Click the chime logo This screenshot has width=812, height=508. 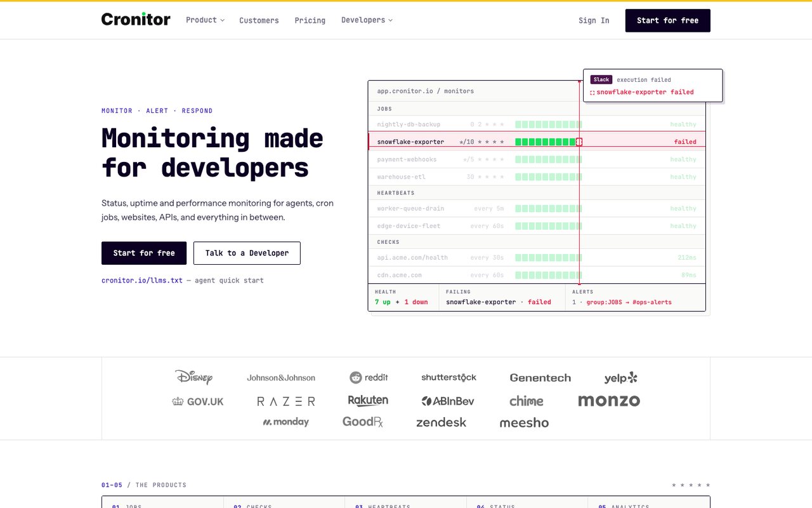coord(527,401)
